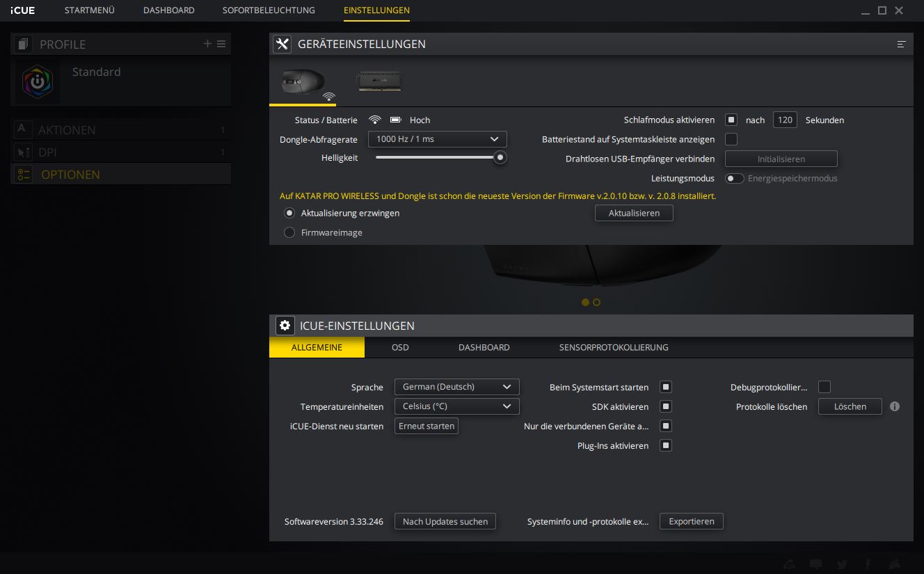Screen dimensions: 924x574
Task: Click the info icon beside Löschen
Action: click(895, 406)
